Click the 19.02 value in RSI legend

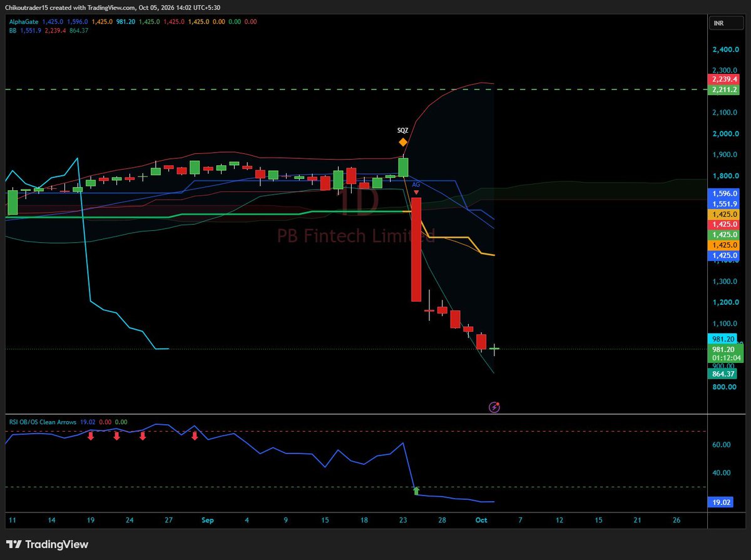(88, 422)
